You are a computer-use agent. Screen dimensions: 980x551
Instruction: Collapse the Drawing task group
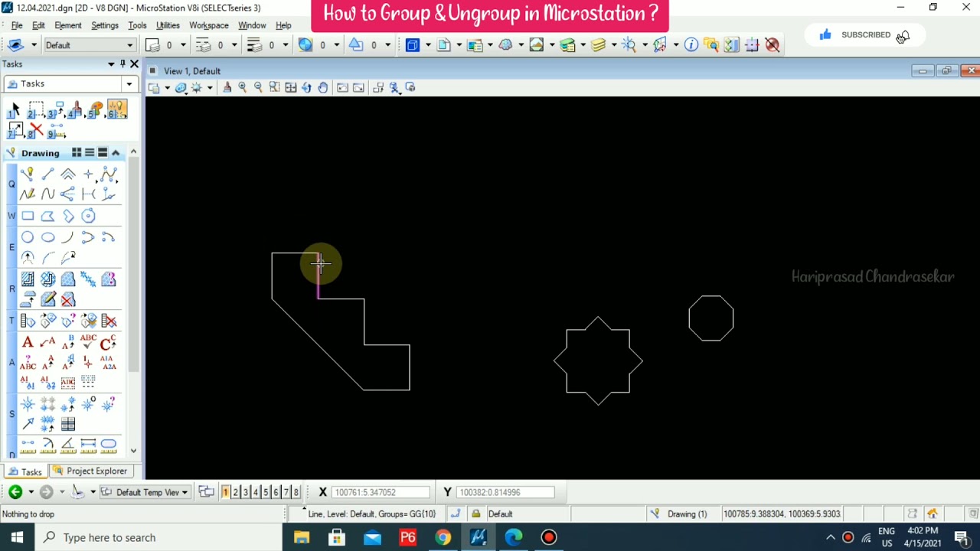[x=116, y=153]
